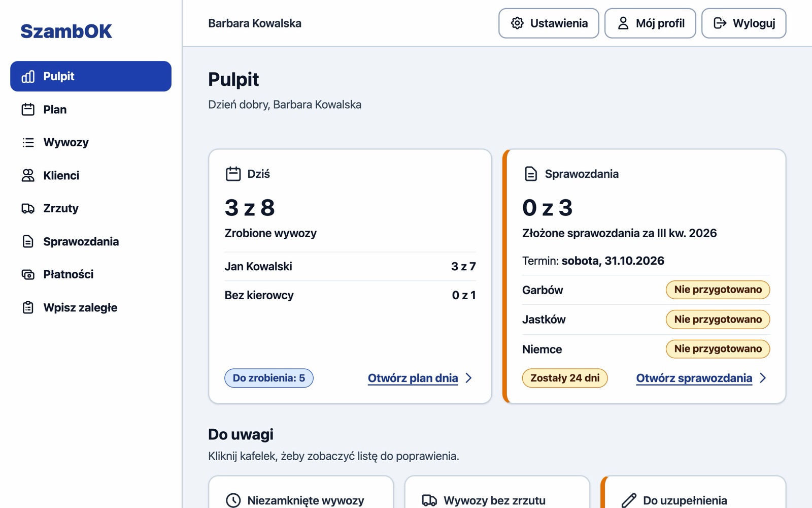Click Jastków's Nie przygotowano status badge
This screenshot has height=508, width=812.
(718, 319)
